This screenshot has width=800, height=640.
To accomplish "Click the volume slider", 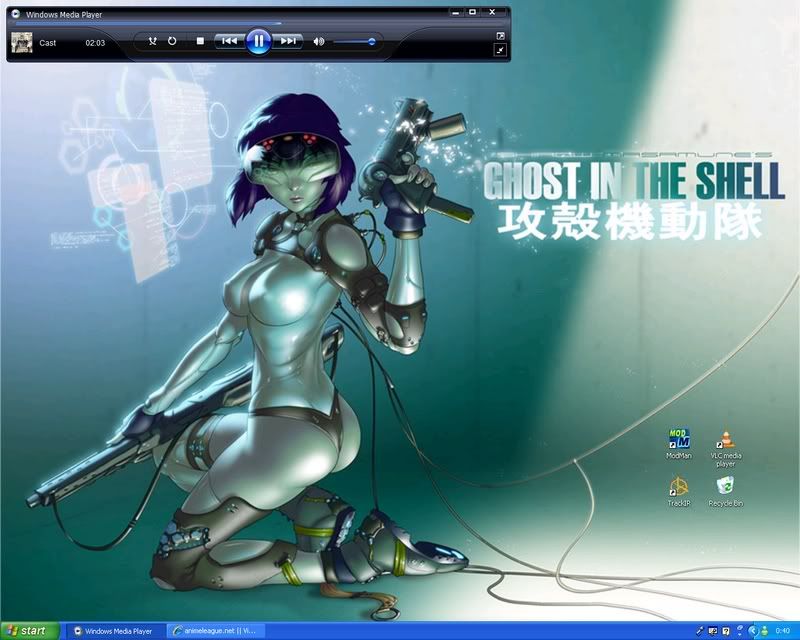I will click(355, 42).
